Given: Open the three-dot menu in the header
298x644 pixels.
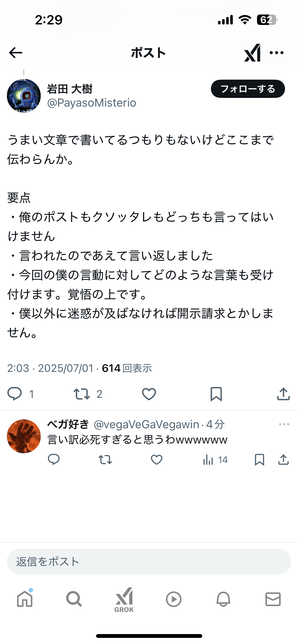Looking at the screenshot, I should (x=277, y=53).
